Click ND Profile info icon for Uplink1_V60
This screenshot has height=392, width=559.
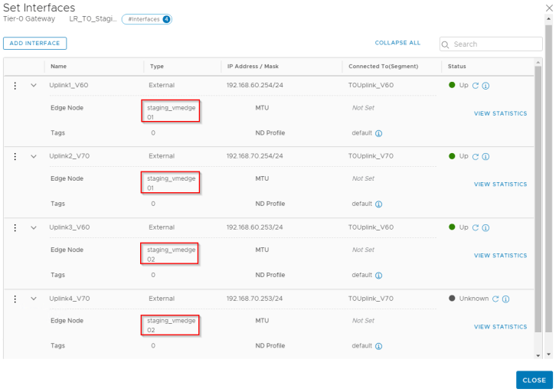pyautogui.click(x=379, y=133)
